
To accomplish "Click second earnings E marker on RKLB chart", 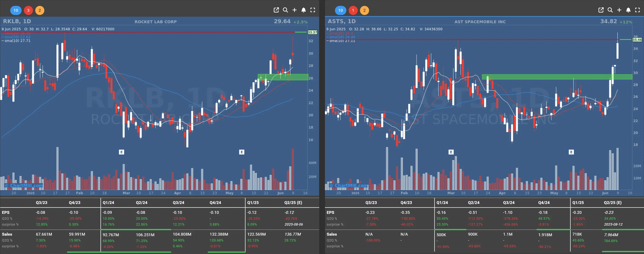I will [x=242, y=152].
